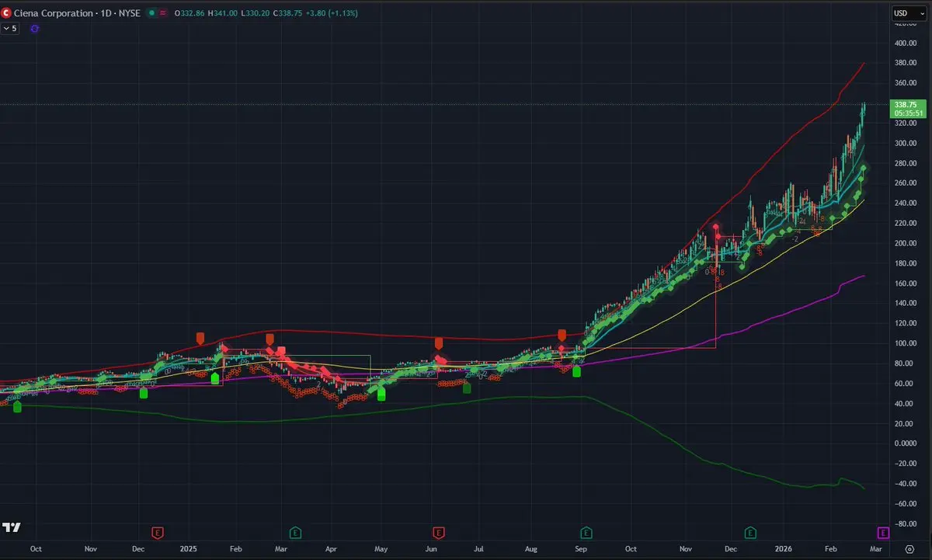
Task: Click the purple indicator loading icon
Action: tap(35, 28)
